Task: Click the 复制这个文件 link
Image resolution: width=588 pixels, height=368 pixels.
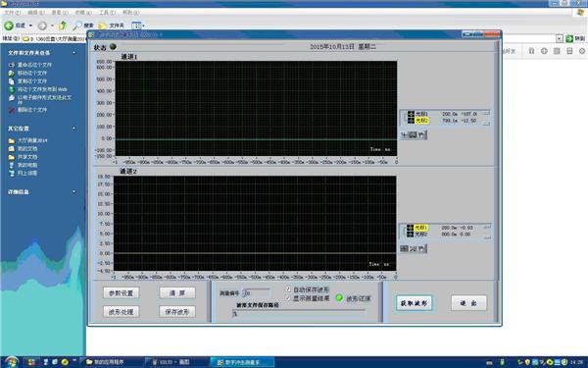Action: coord(32,81)
